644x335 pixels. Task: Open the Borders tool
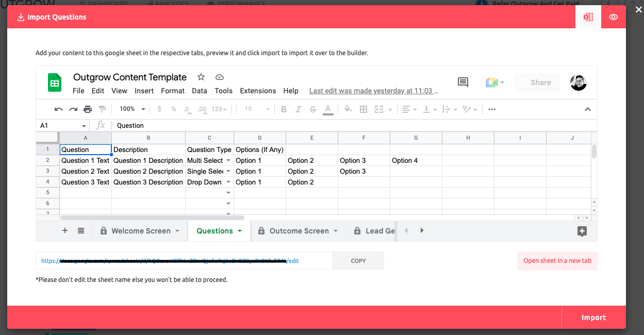(364, 109)
